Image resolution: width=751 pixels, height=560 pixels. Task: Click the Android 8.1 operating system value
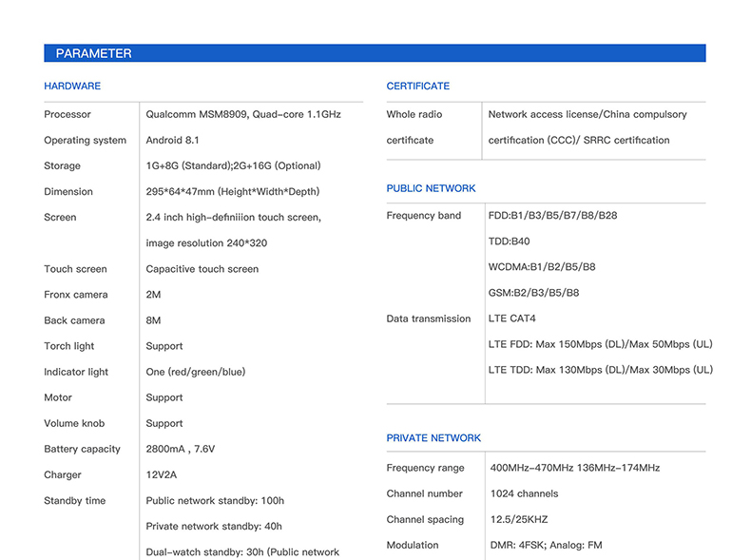[x=172, y=141]
